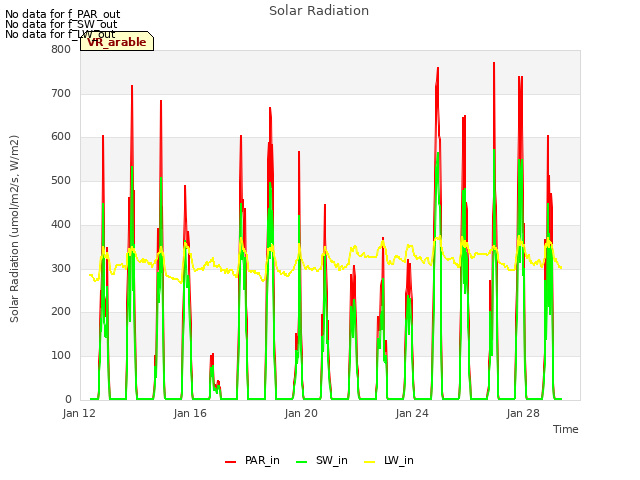The image size is (640, 480).
Task: Click the 700 y-axis tick label
Action: (x=61, y=93)
